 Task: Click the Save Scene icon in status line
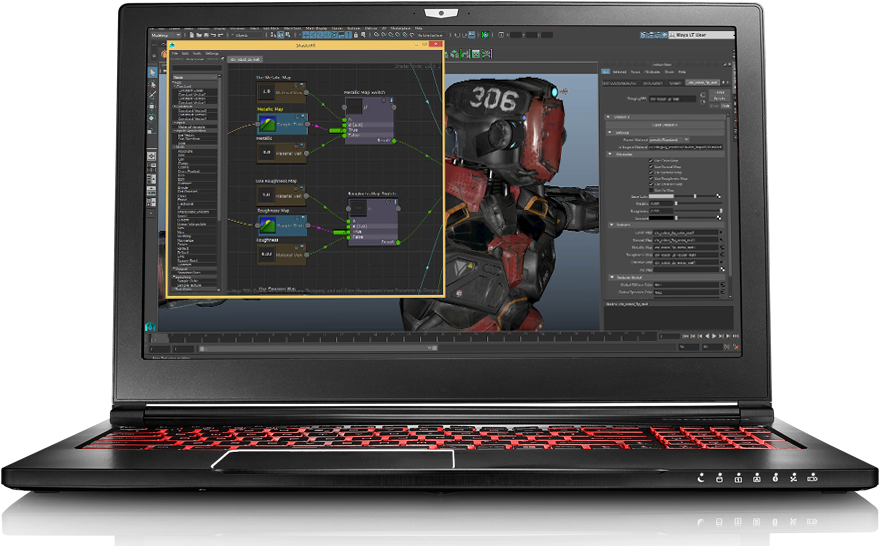[206, 35]
